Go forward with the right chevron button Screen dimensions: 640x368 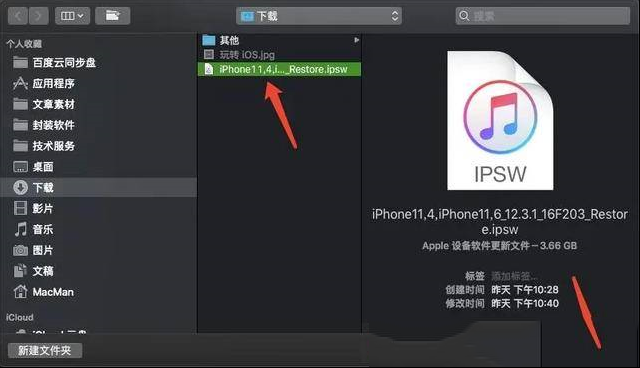38,16
